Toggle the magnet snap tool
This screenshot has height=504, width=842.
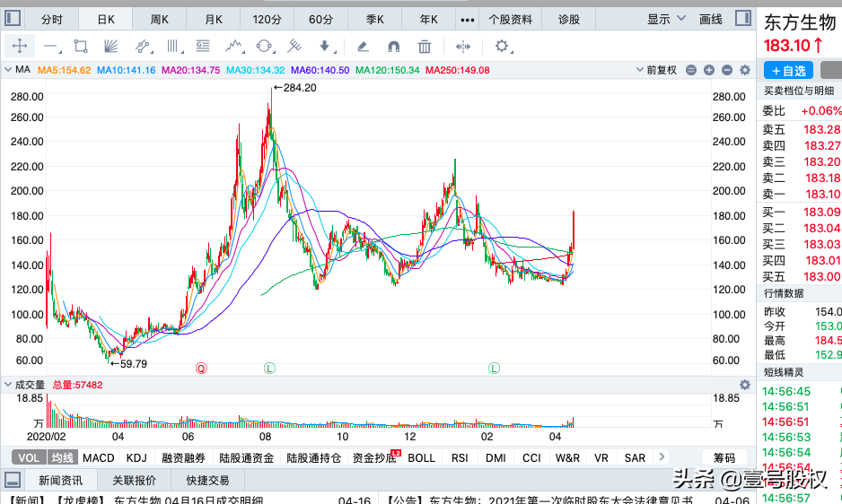coord(393,47)
